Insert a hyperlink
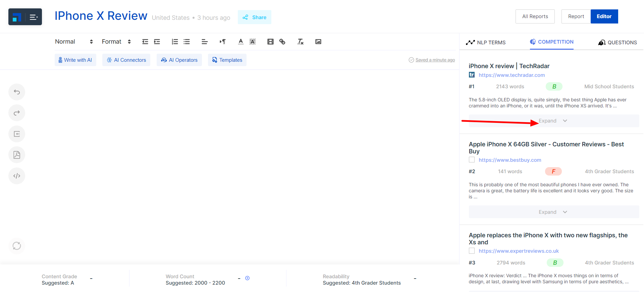 282,42
